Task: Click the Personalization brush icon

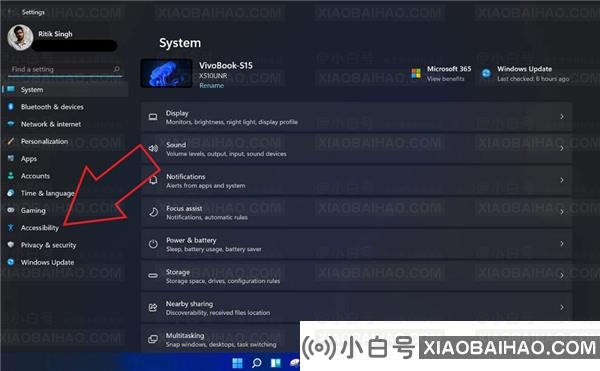Action: pos(11,141)
